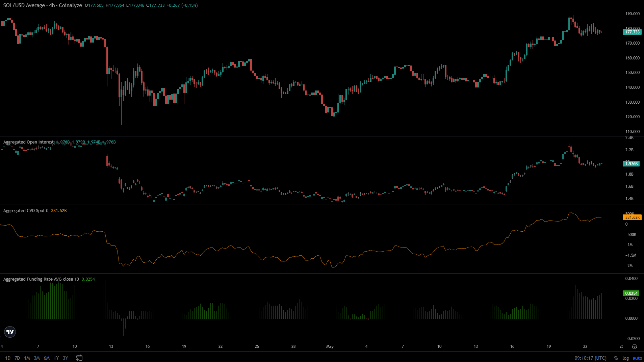644x362 pixels.
Task: Click the 110.000 price axis level
Action: pyautogui.click(x=633, y=132)
